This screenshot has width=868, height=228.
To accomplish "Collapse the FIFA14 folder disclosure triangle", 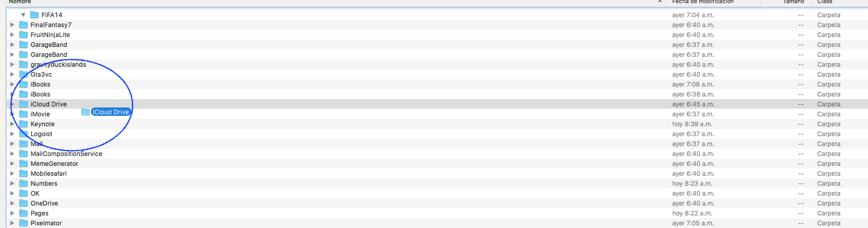I will coord(23,15).
